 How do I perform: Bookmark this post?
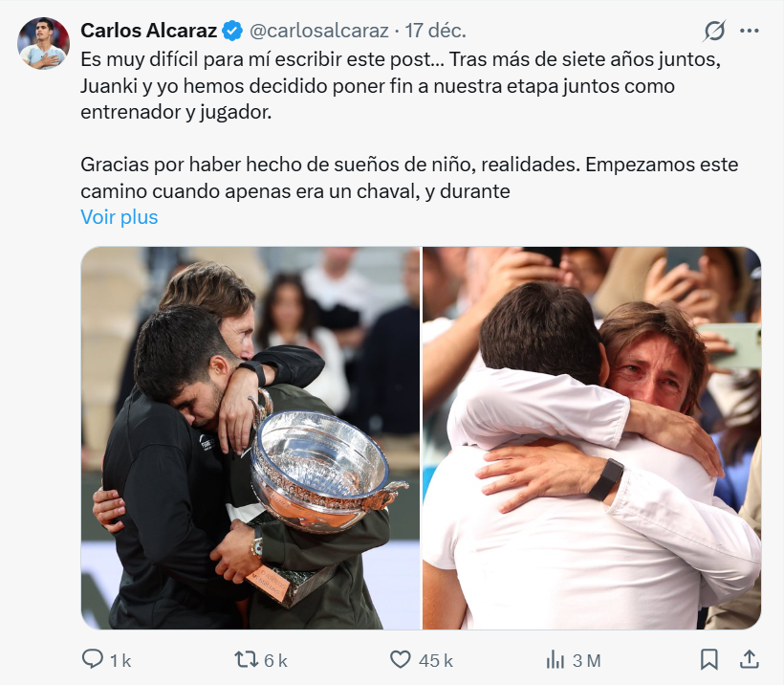point(709,659)
